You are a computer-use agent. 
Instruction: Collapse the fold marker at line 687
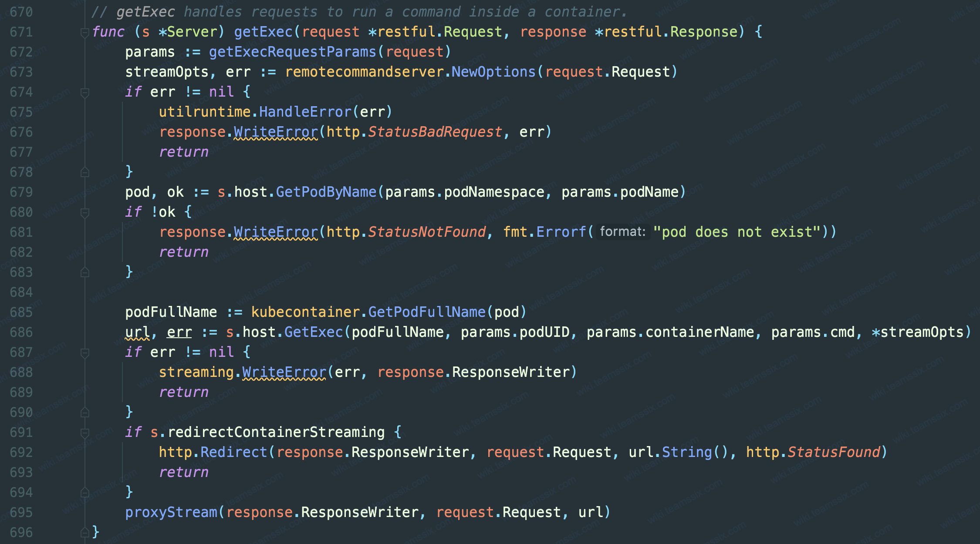(85, 353)
